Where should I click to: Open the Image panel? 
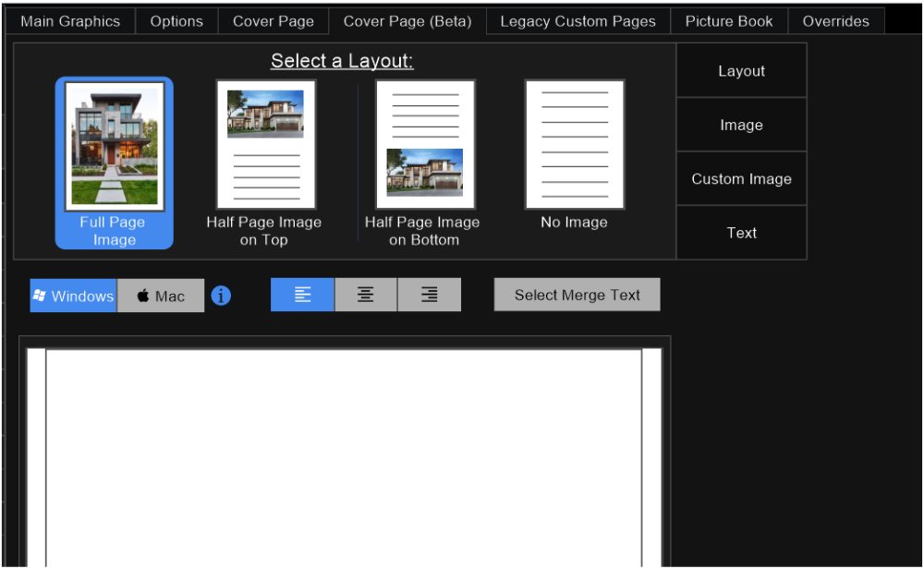point(742,124)
